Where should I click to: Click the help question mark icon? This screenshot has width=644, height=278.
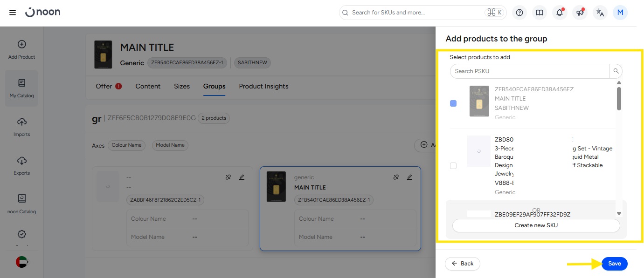pos(519,13)
